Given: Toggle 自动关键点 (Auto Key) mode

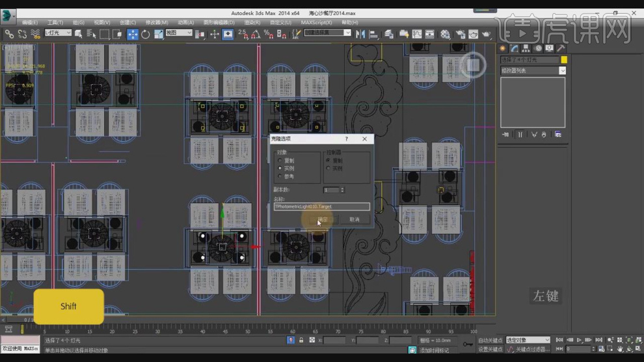Looking at the screenshot, I should (x=490, y=341).
